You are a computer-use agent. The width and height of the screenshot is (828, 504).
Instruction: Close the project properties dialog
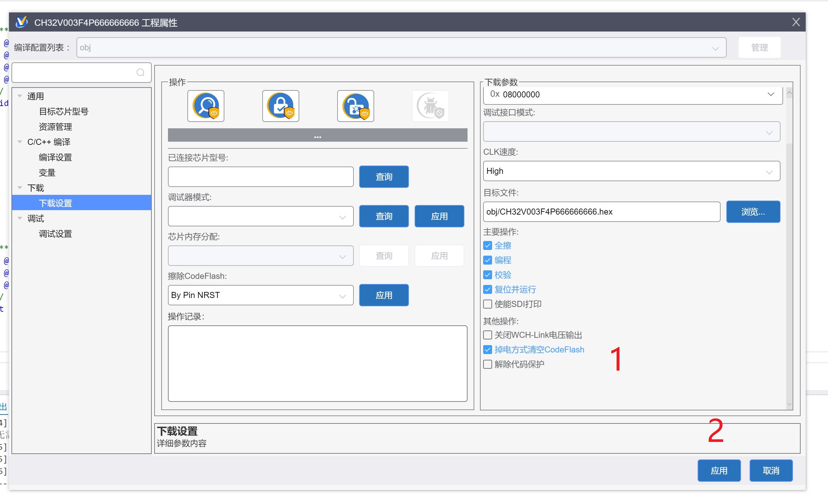795,22
